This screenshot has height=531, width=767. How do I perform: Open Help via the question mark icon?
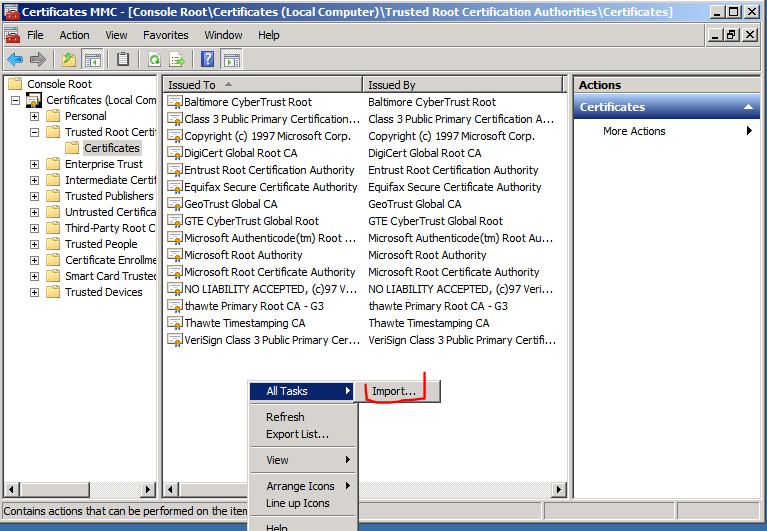[x=207, y=60]
